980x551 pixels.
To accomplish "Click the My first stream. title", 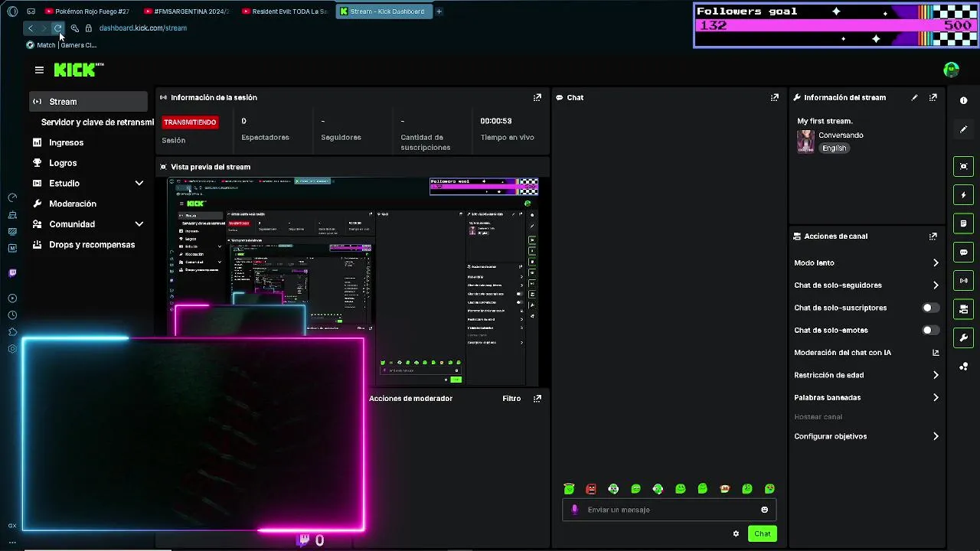I will [825, 121].
